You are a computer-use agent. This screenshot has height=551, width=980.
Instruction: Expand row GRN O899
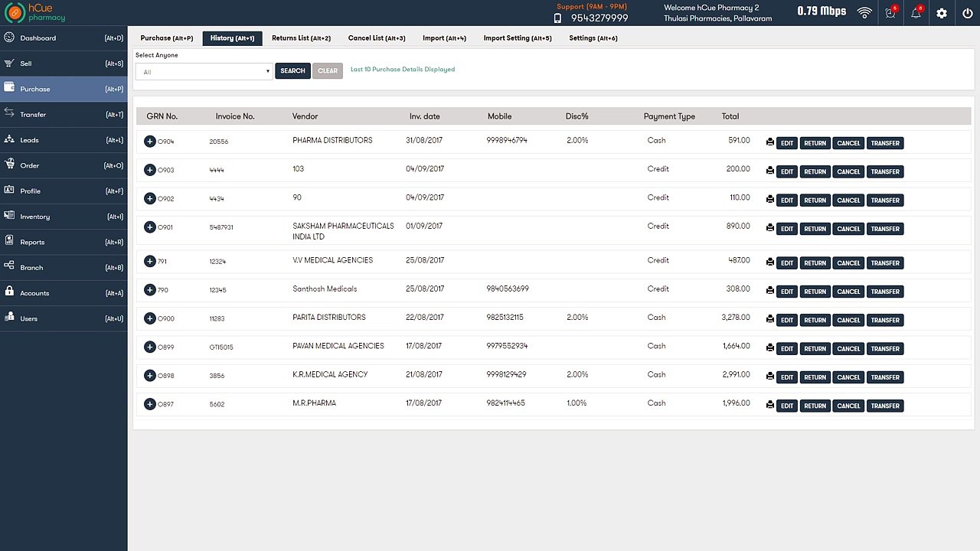[150, 347]
